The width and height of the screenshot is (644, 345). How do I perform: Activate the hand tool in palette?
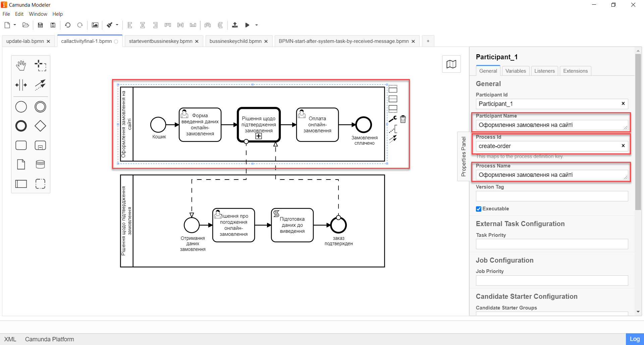pyautogui.click(x=21, y=66)
